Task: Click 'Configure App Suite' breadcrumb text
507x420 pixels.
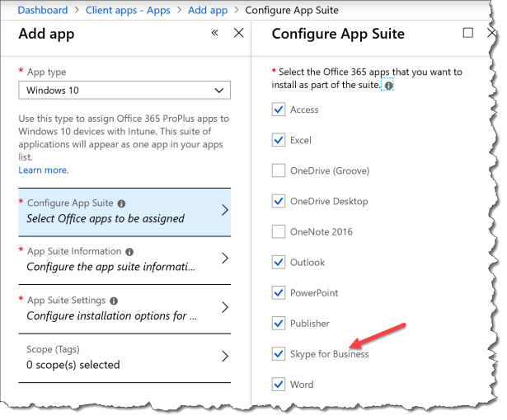Action: 292,11
